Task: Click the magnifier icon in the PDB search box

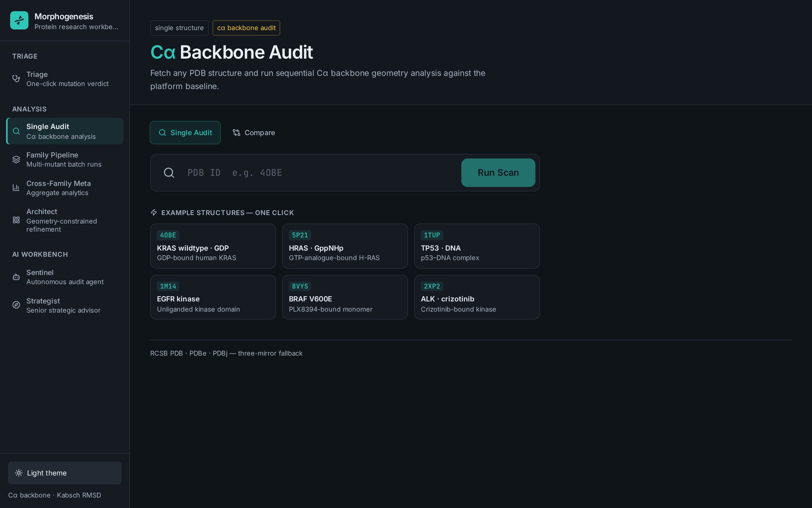Action: (169, 173)
